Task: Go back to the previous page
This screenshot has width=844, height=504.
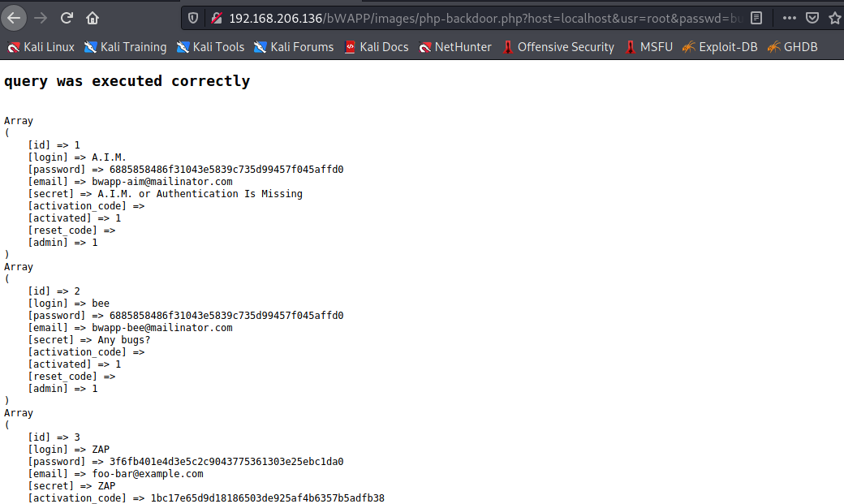Action: 14,19
